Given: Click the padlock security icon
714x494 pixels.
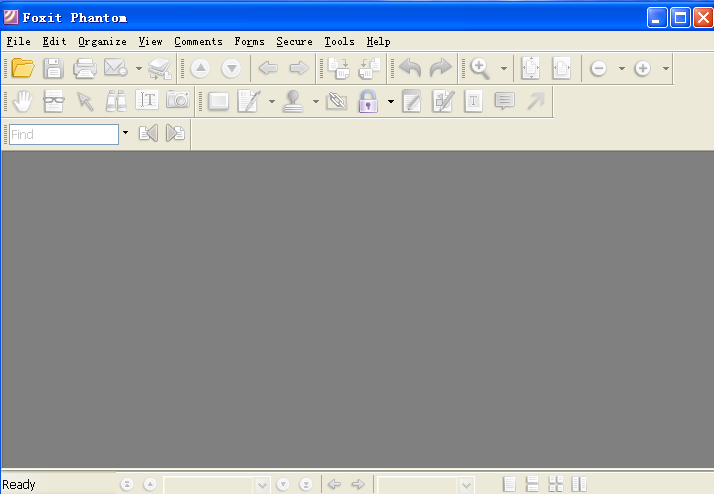Looking at the screenshot, I should tap(367, 101).
